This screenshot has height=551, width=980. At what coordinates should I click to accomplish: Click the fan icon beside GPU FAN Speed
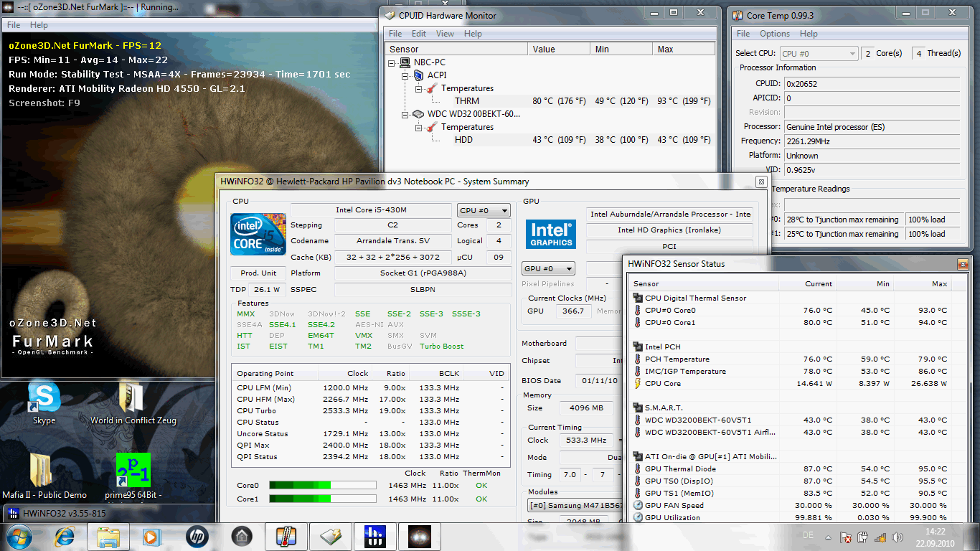(x=638, y=506)
